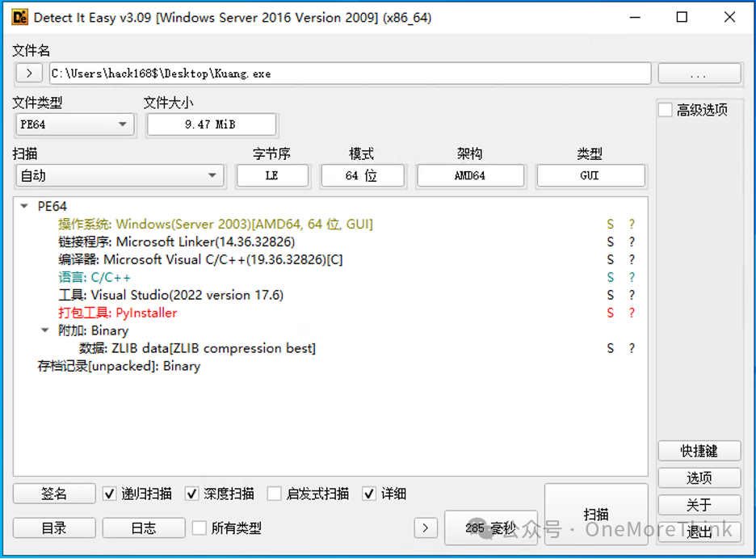This screenshot has width=756, height=559.
Task: Click the ? mark on the 语言 row
Action: coord(632,277)
